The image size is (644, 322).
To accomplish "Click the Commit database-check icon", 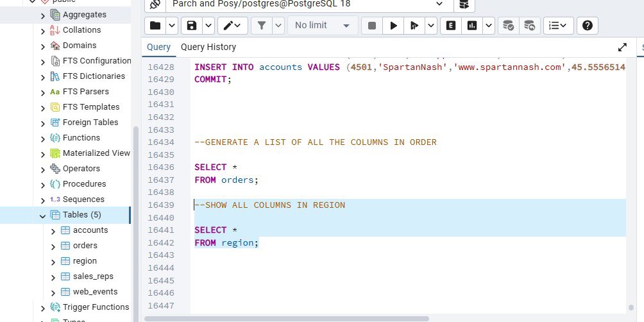I will pos(509,26).
